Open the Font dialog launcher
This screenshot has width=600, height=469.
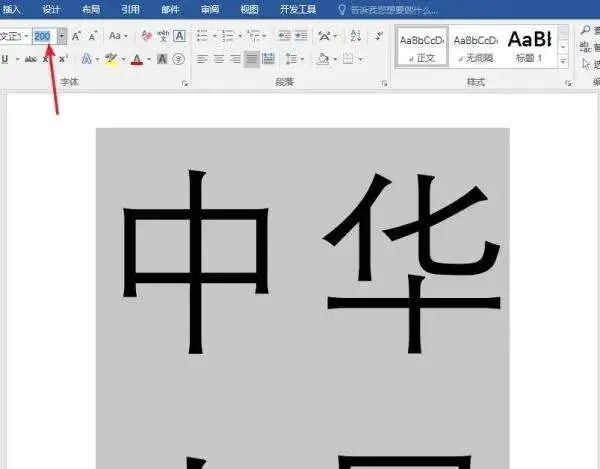pyautogui.click(x=185, y=83)
